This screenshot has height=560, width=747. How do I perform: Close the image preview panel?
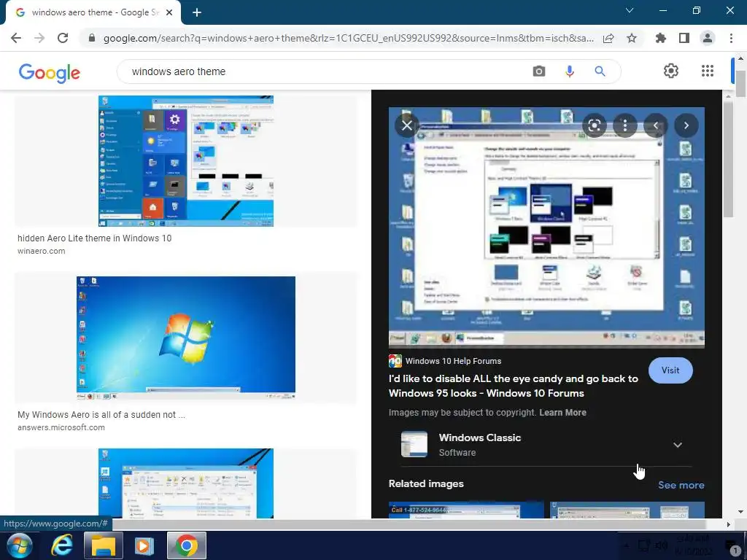(x=407, y=125)
